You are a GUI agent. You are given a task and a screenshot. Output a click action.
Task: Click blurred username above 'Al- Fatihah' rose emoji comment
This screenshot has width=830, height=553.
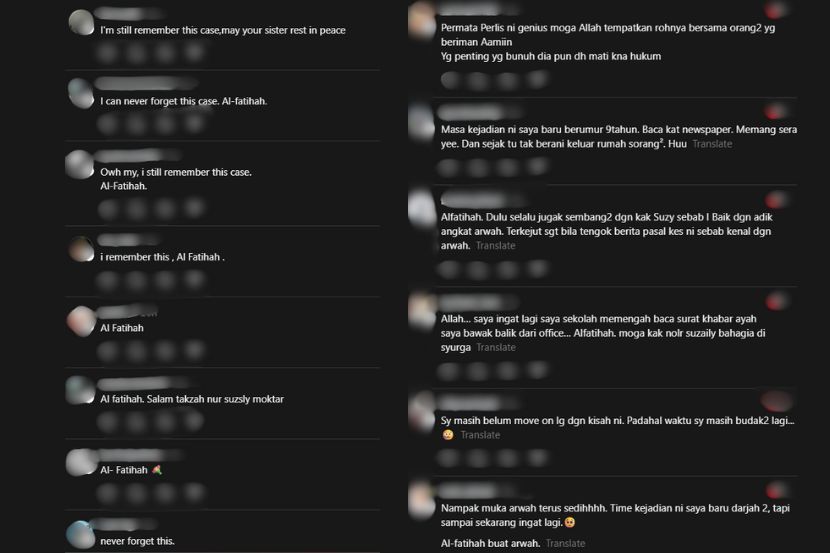click(140, 455)
